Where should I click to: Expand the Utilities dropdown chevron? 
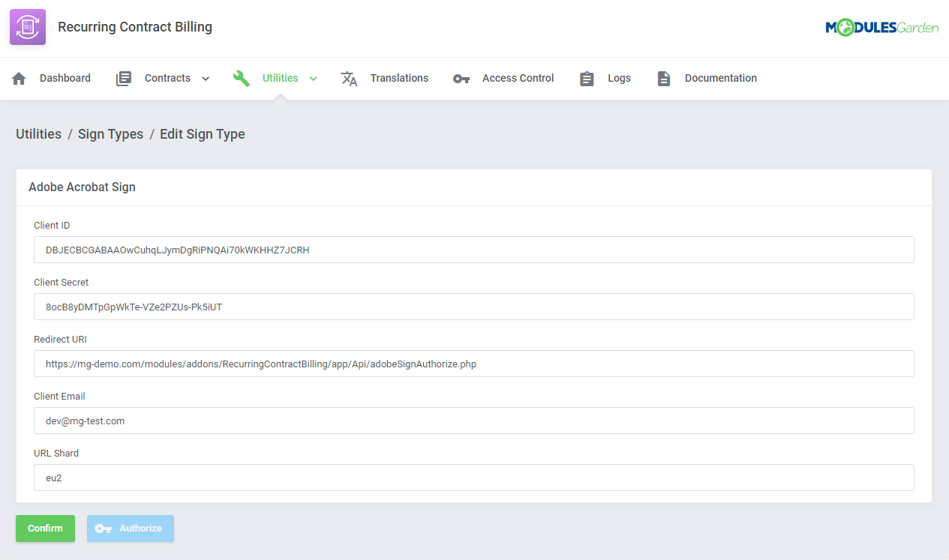313,78
